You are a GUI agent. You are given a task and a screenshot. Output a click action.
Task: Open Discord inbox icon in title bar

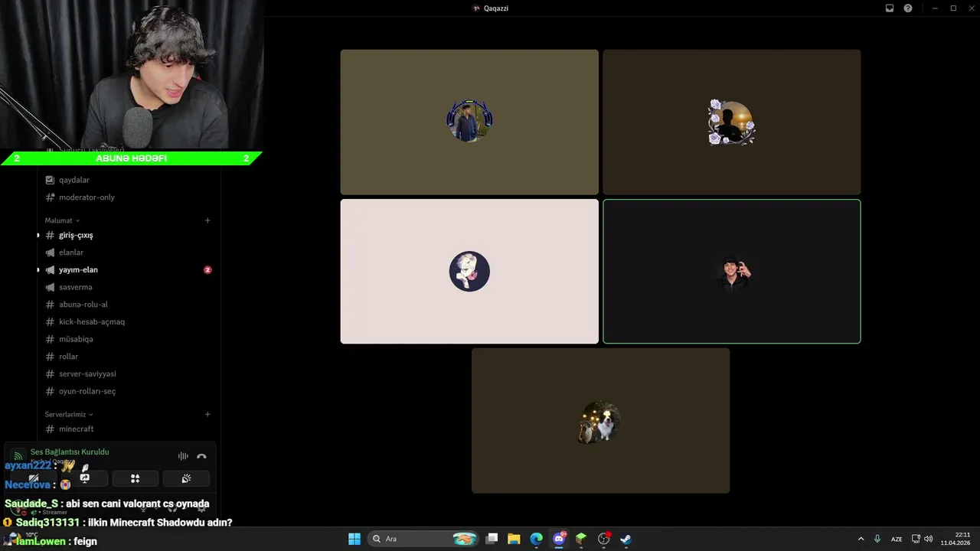coord(890,8)
